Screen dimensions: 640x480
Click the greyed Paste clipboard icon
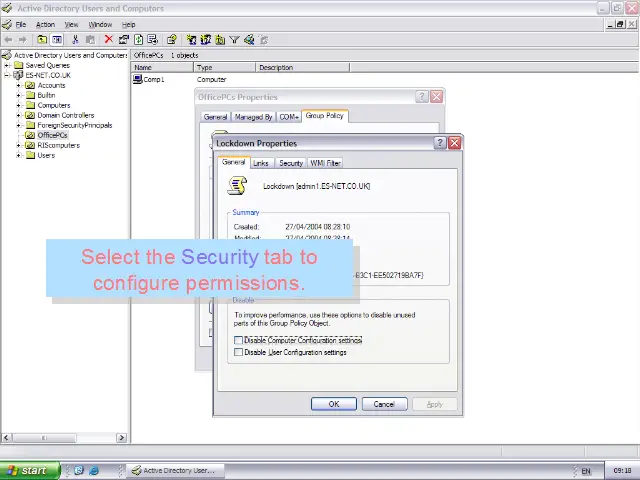coord(90,40)
